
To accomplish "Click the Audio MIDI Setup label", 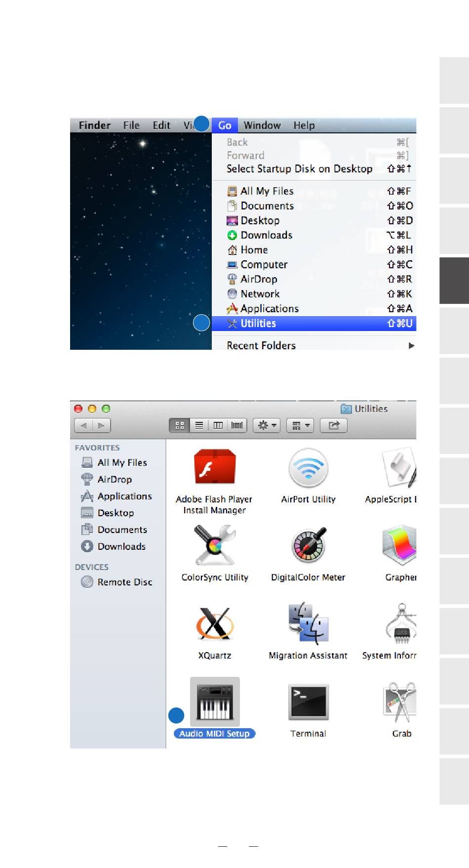I will [x=215, y=734].
